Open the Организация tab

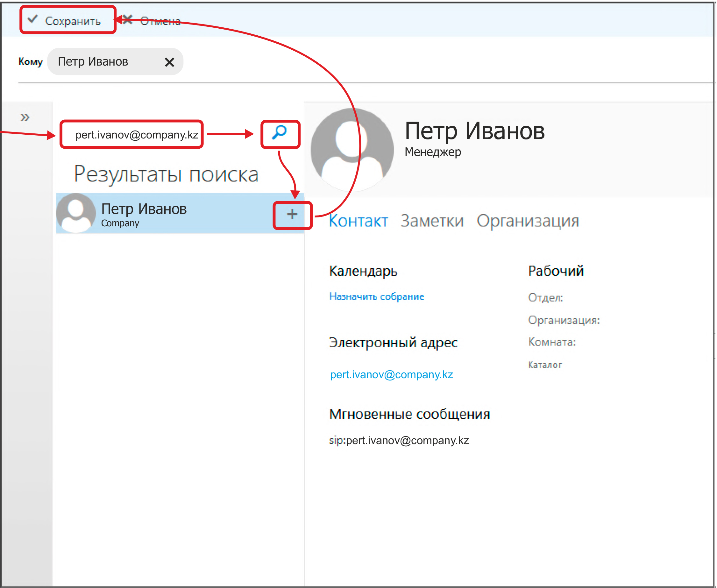527,221
